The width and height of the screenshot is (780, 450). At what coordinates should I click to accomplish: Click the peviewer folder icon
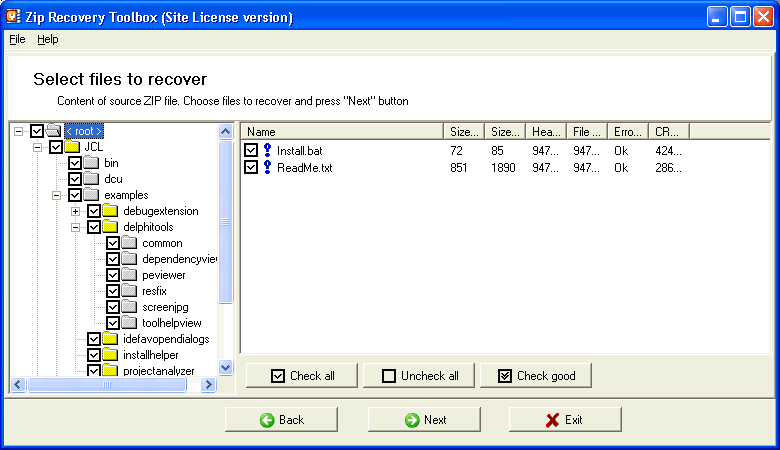point(129,274)
